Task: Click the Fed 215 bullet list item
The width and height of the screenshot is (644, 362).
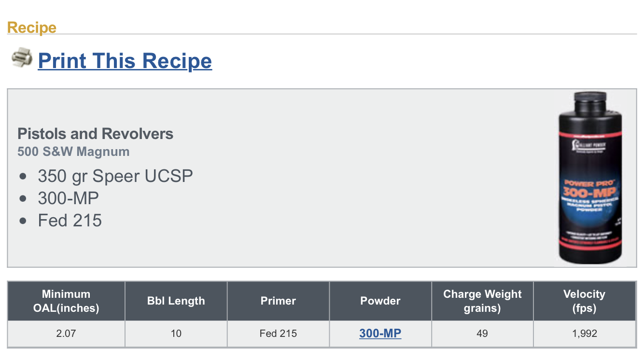Action: coord(70,221)
